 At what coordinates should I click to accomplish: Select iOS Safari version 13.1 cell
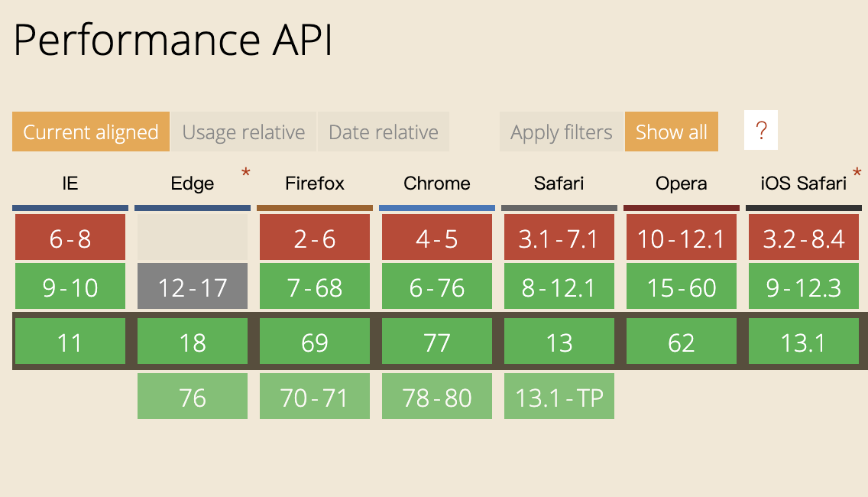(804, 341)
